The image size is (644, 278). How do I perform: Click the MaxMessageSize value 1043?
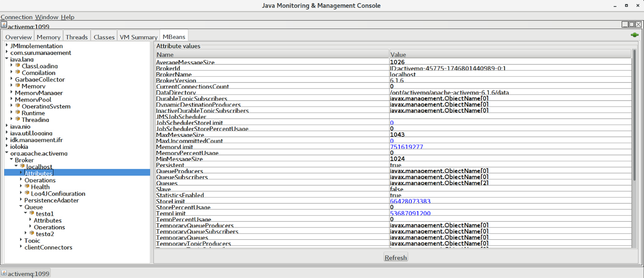point(397,135)
